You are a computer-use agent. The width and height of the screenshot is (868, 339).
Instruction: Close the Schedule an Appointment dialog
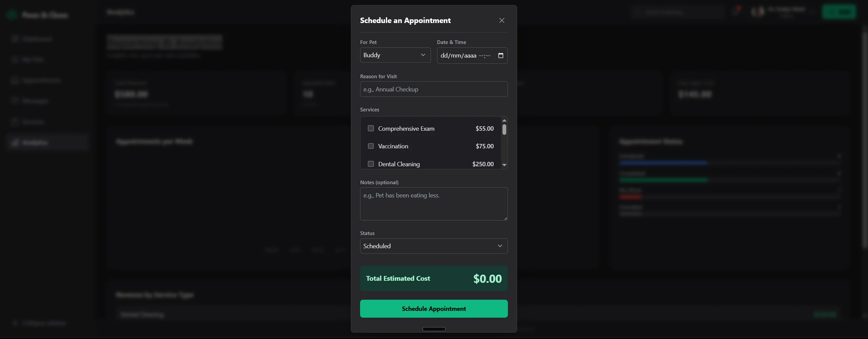(x=501, y=21)
